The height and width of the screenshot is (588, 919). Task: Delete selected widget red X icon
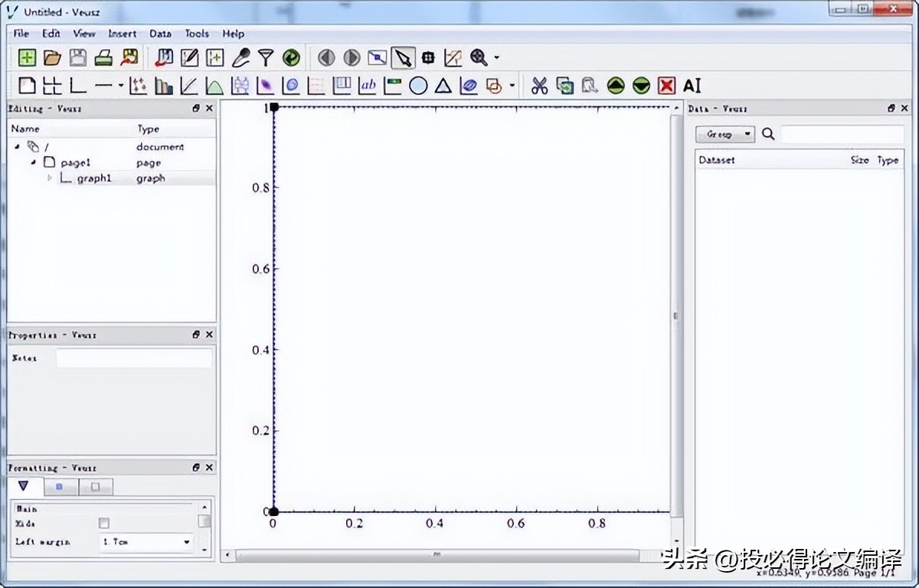[667, 86]
